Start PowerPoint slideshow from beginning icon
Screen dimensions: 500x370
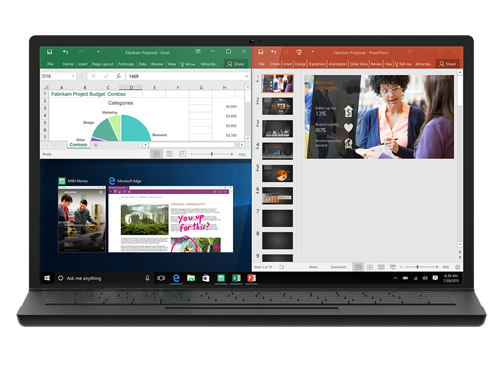(299, 52)
